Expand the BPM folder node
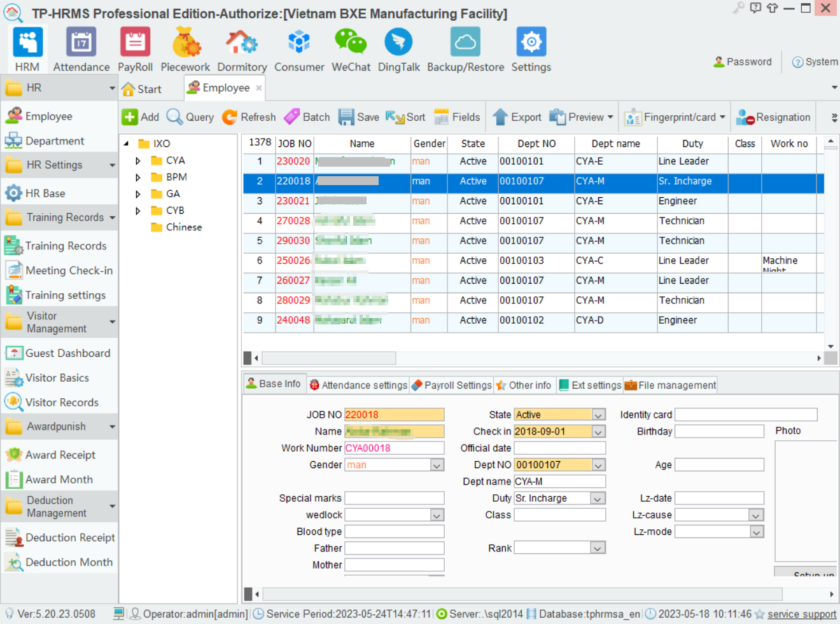 point(138,177)
